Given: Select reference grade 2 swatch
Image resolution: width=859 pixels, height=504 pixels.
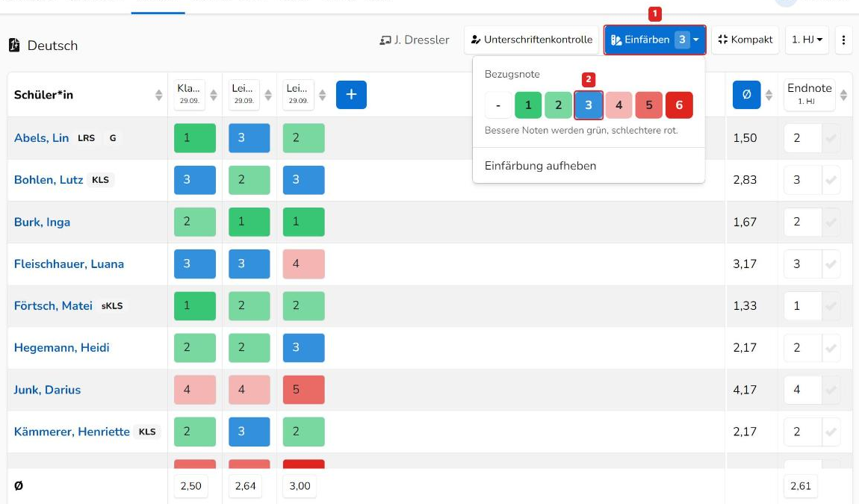Looking at the screenshot, I should click(x=558, y=105).
